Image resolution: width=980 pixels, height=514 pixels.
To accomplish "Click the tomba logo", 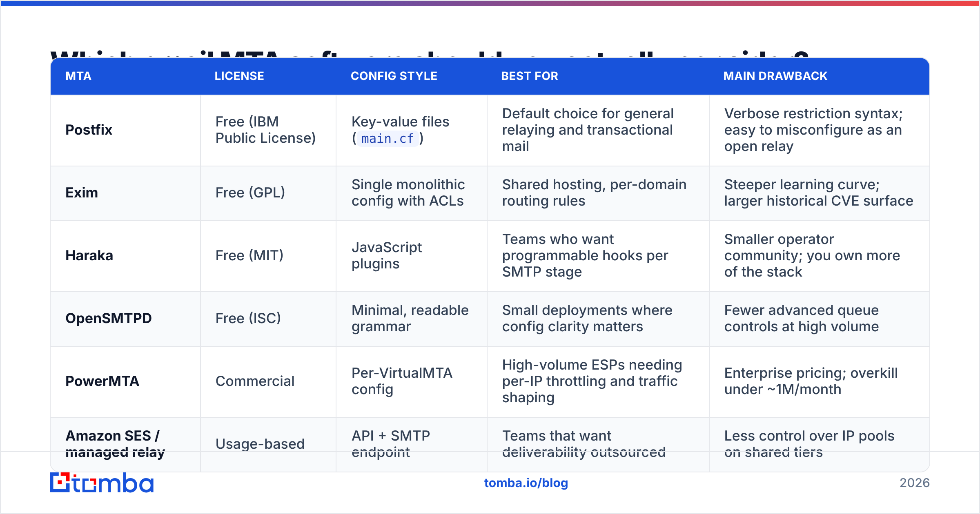I will click(102, 483).
